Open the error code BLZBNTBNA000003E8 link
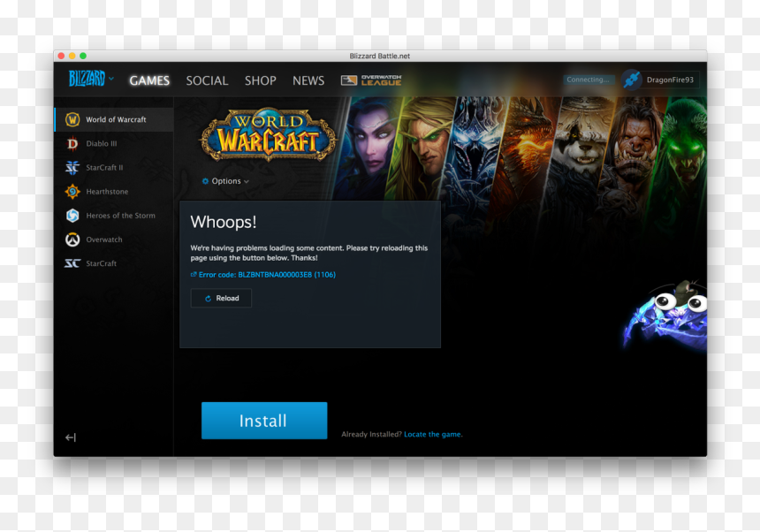Viewport: 760px width, 532px height. pos(263,275)
